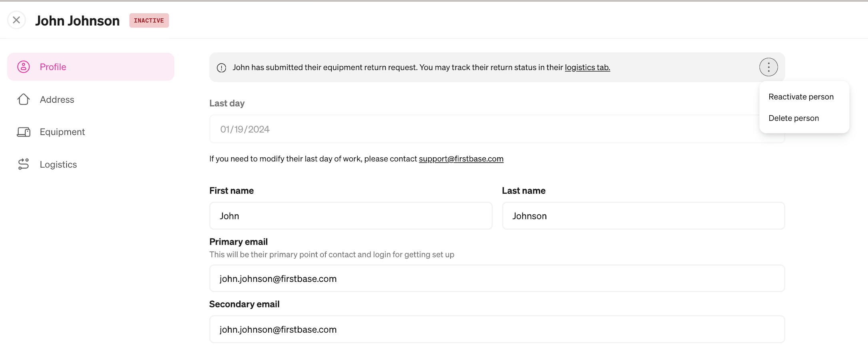The image size is (868, 345).
Task: Click the Logistics route icon
Action: 24,164
